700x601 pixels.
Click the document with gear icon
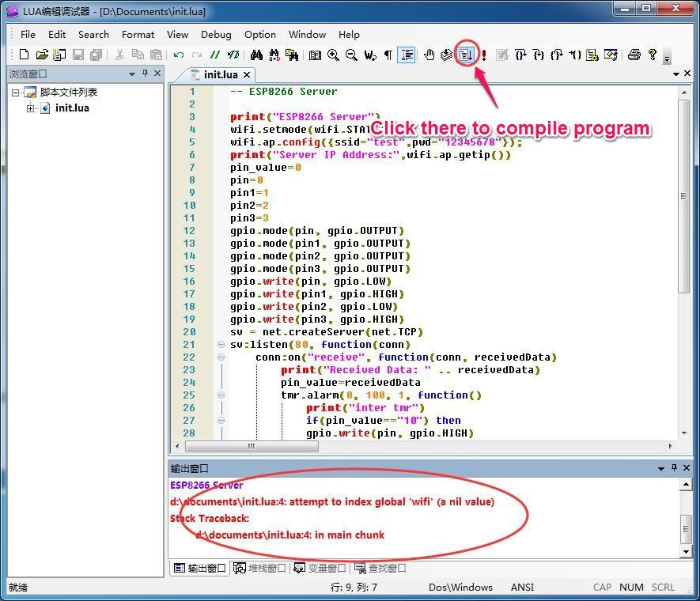592,55
